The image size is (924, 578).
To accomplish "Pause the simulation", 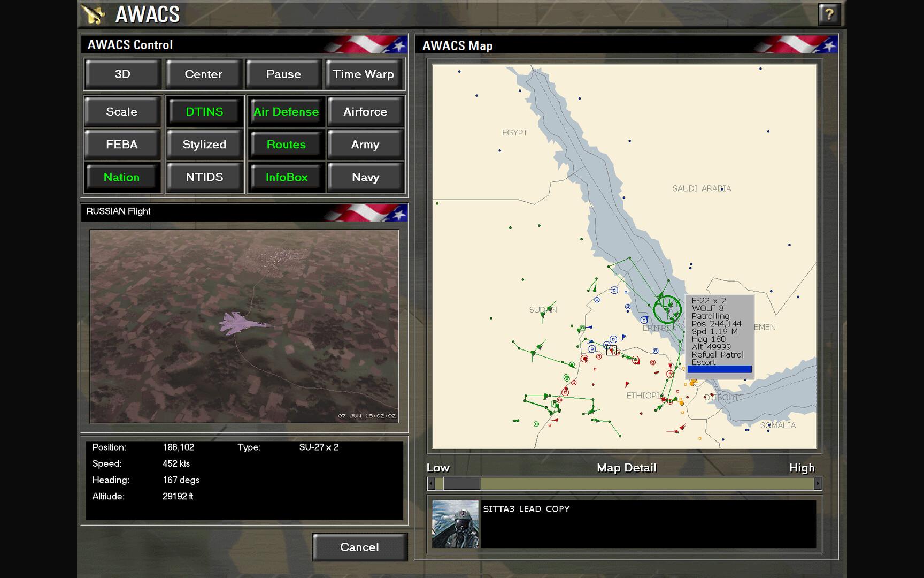I will click(283, 74).
